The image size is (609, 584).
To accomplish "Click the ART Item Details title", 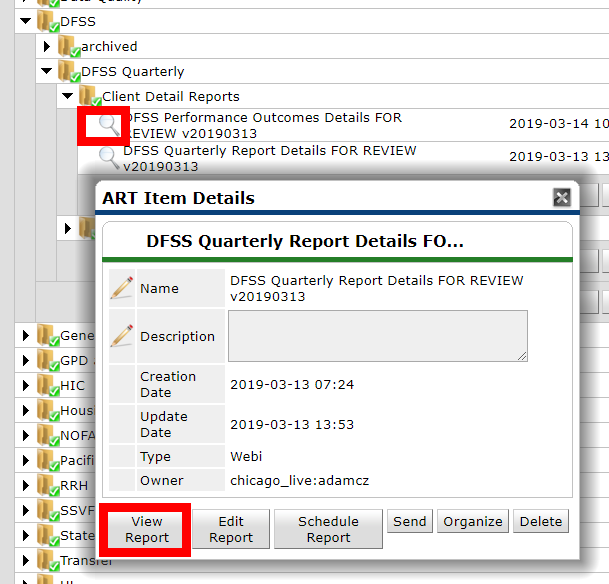I will pos(178,198).
